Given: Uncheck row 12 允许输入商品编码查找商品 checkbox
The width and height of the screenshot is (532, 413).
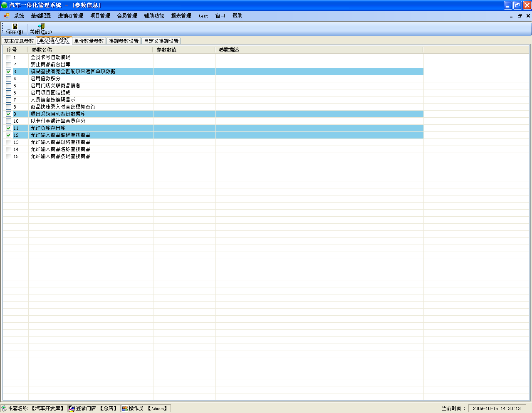Looking at the screenshot, I should (8, 135).
